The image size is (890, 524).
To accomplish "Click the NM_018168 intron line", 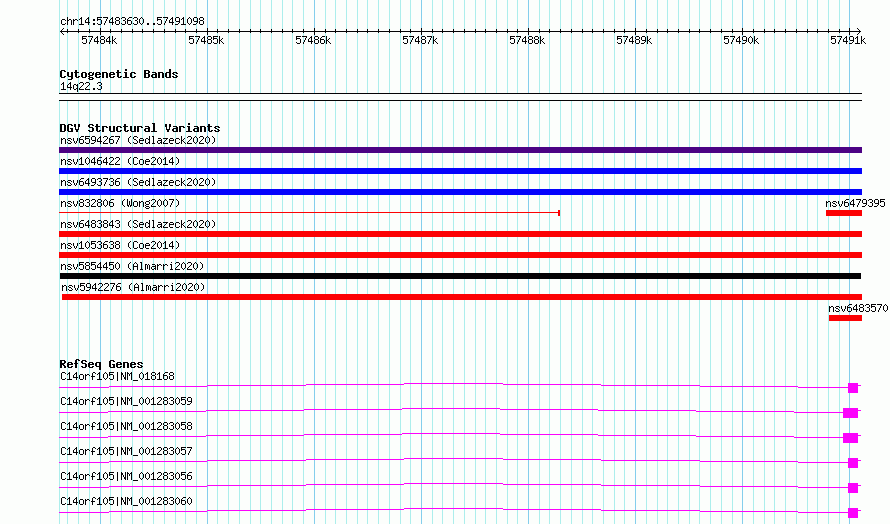I will tap(454, 386).
